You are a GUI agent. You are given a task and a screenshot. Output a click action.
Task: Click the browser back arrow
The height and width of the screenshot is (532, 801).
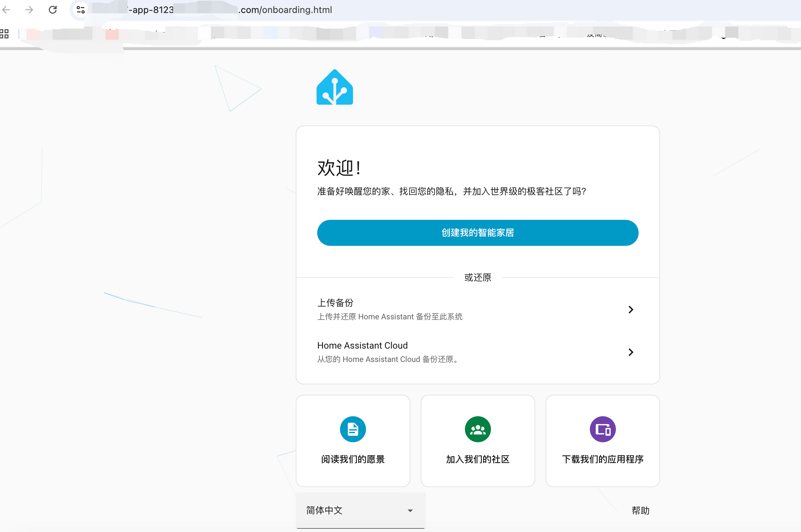(x=6, y=10)
